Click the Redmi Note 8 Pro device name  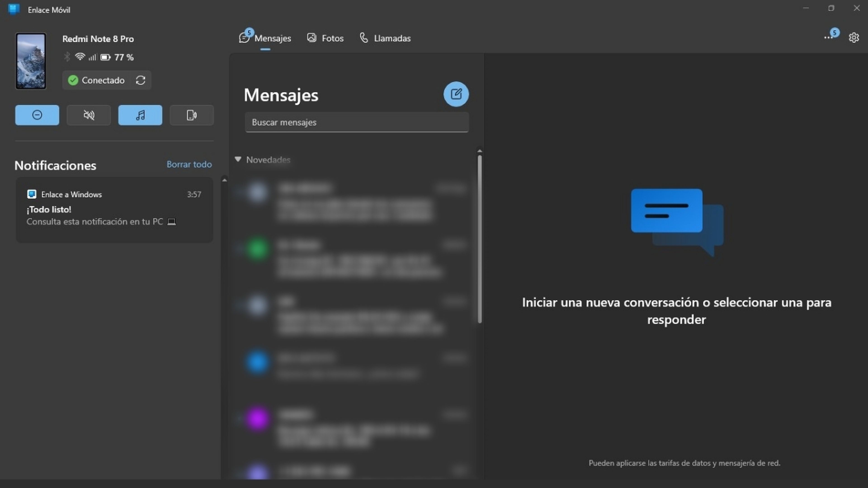98,39
